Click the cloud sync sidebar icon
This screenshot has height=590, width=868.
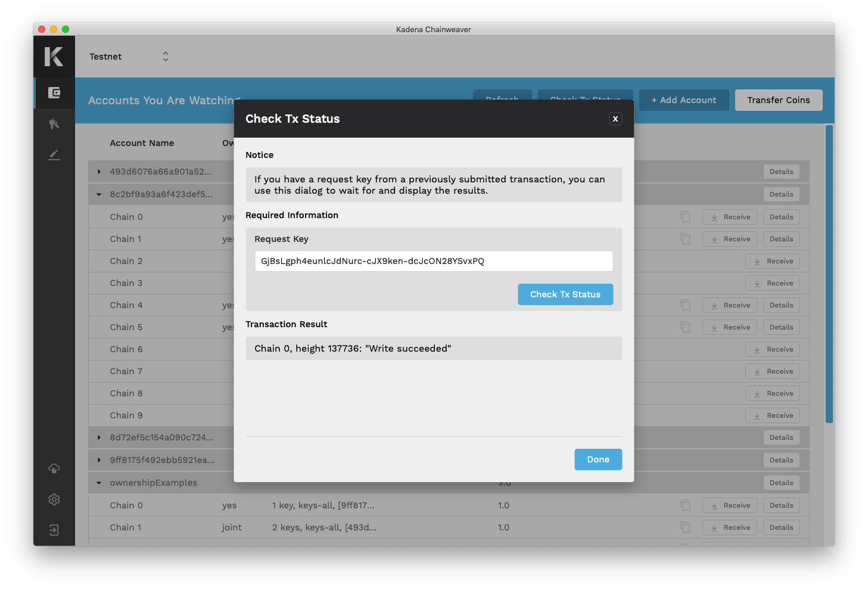54,468
